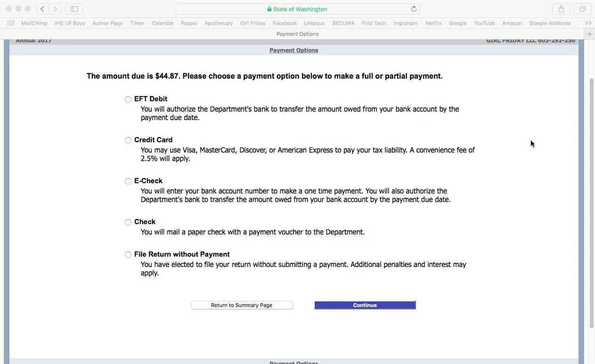Open the SECUWA bookmark
595x364 pixels.
343,23
